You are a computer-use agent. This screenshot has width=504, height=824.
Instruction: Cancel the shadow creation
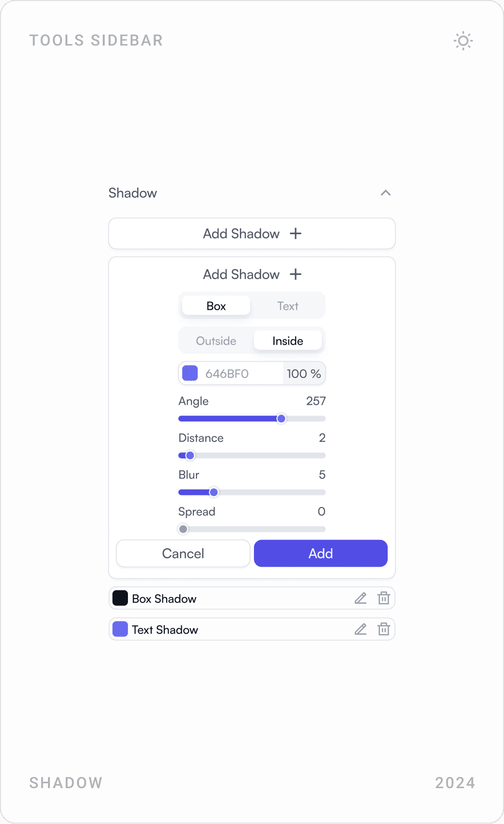pos(183,553)
